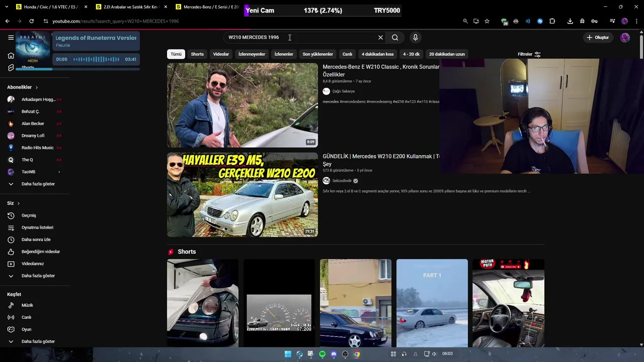Switch to the Honda / Civic browser tab
Image resolution: width=644 pixels, height=362 pixels.
tap(50, 7)
